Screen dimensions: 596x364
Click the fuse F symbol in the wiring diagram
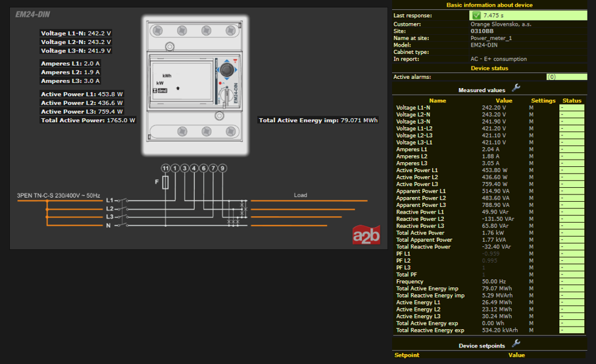click(165, 182)
